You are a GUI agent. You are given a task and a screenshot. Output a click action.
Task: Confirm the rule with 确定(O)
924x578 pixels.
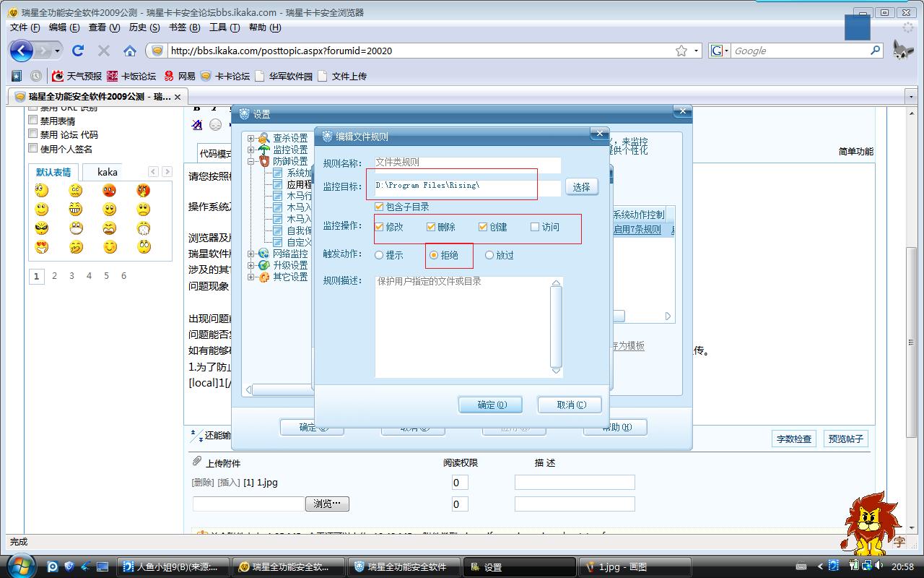pos(490,405)
